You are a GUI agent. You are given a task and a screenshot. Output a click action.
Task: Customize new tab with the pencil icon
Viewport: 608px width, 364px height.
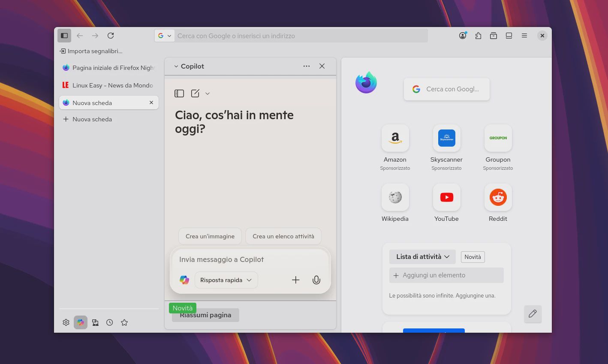[533, 314]
